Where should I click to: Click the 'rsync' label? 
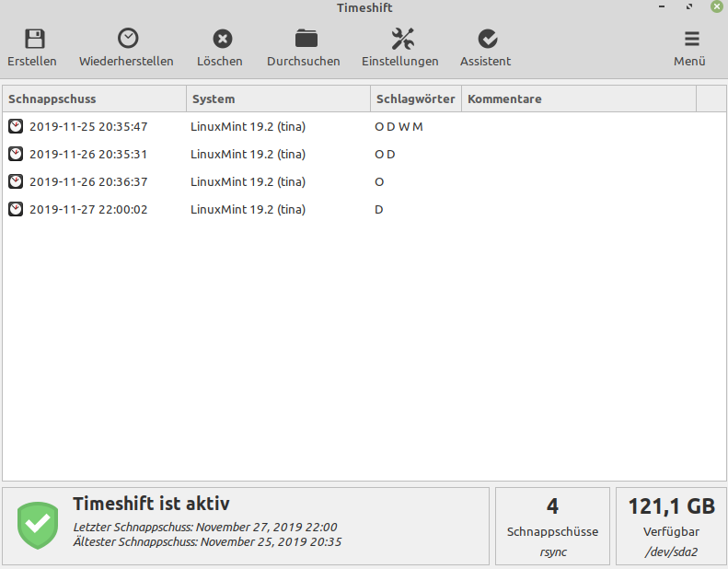(x=553, y=552)
